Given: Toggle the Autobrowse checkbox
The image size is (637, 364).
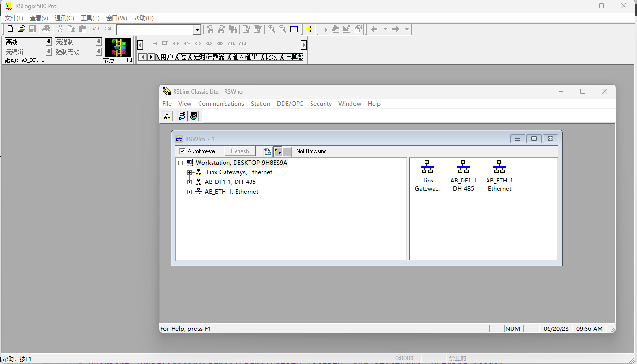Looking at the screenshot, I should tap(182, 151).
